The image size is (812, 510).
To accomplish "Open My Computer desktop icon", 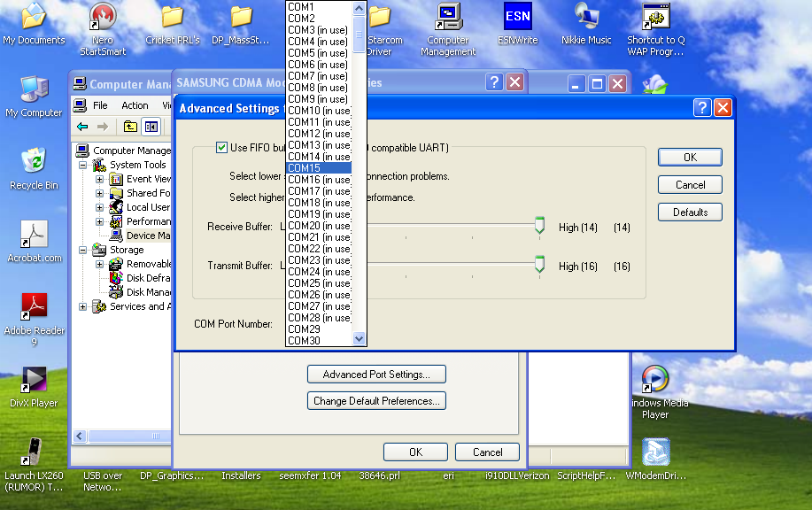I will pos(34,97).
